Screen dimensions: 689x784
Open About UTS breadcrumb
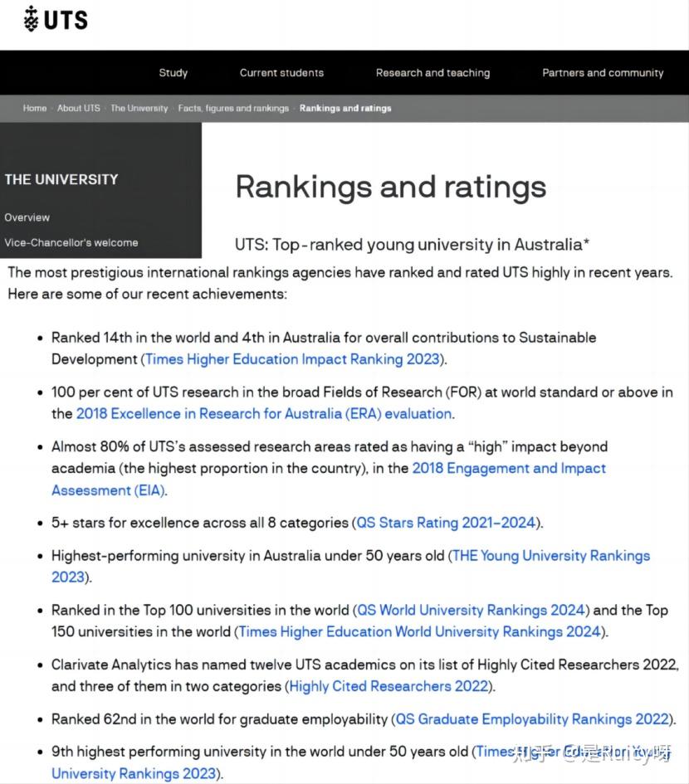[79, 108]
